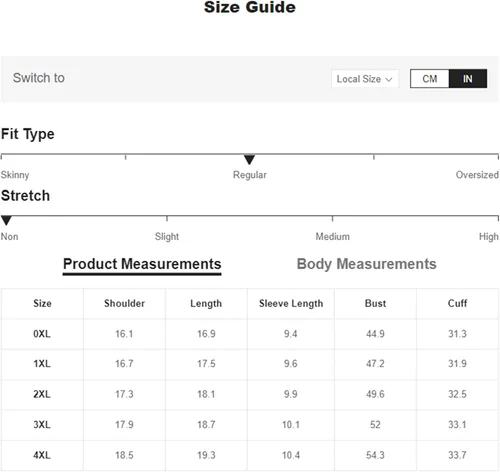Click the Stretch Non marker triangle
500x472 pixels.
(x=6, y=220)
